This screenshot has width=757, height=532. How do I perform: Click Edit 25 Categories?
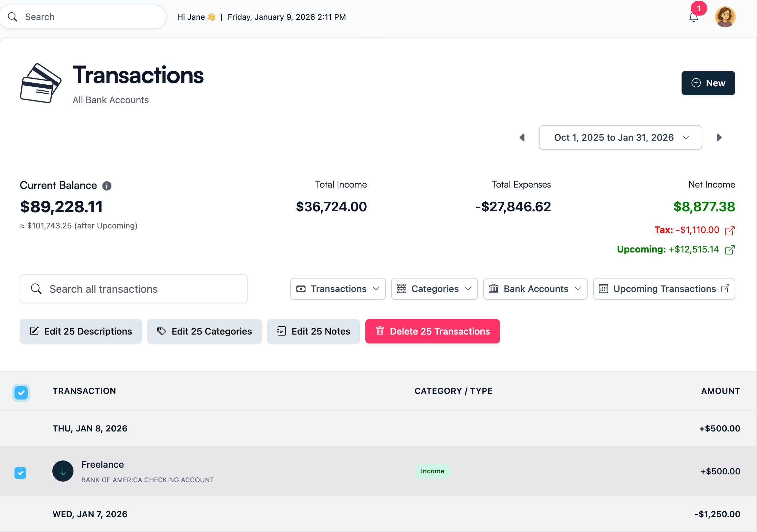click(x=205, y=331)
